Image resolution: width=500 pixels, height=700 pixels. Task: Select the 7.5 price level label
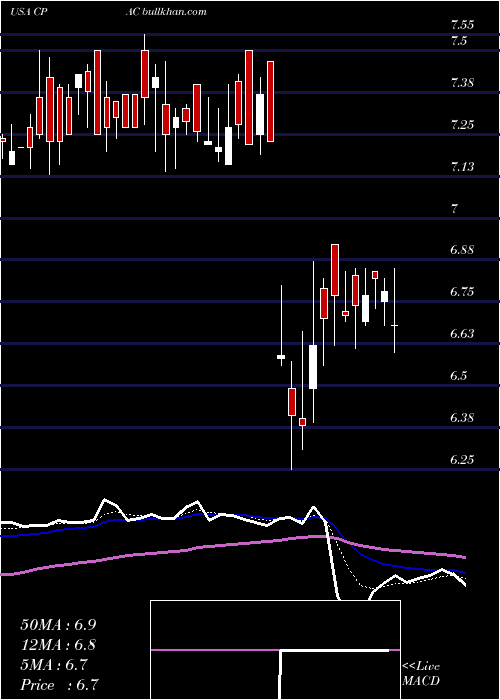(459, 41)
